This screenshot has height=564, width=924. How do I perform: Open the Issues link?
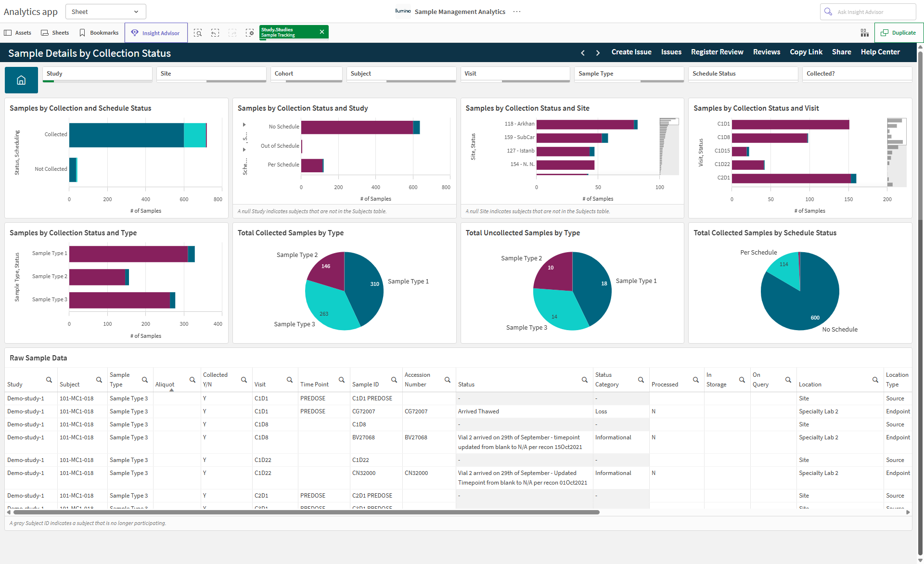click(671, 52)
